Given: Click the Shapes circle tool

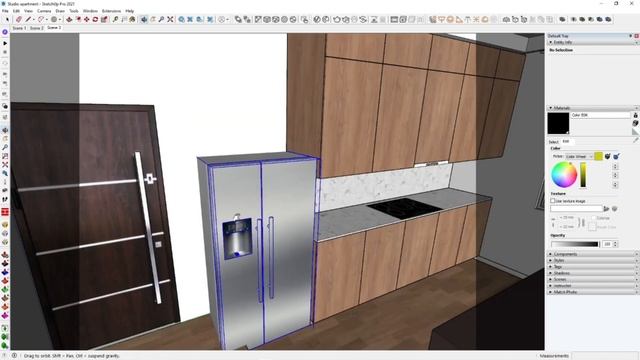Looking at the screenshot, I should pyautogui.click(x=53, y=19).
